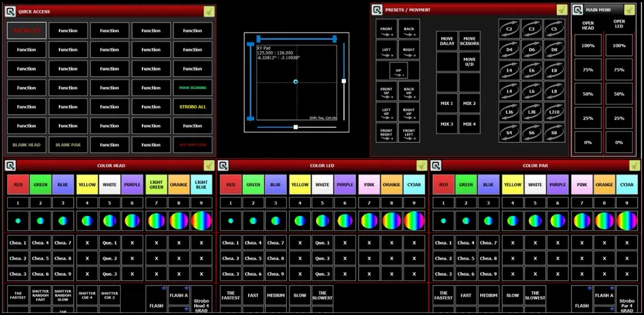Click the Q logo icon in Quick Access panel
This screenshot has height=315, width=644.
[x=11, y=11]
